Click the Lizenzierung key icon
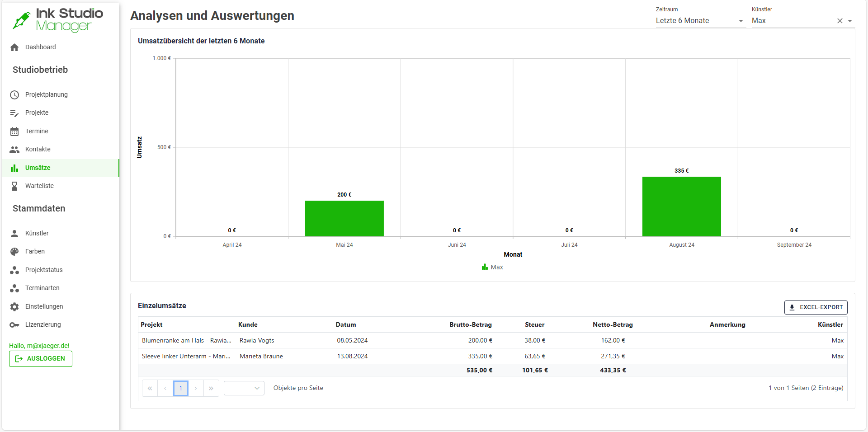 [x=14, y=325]
